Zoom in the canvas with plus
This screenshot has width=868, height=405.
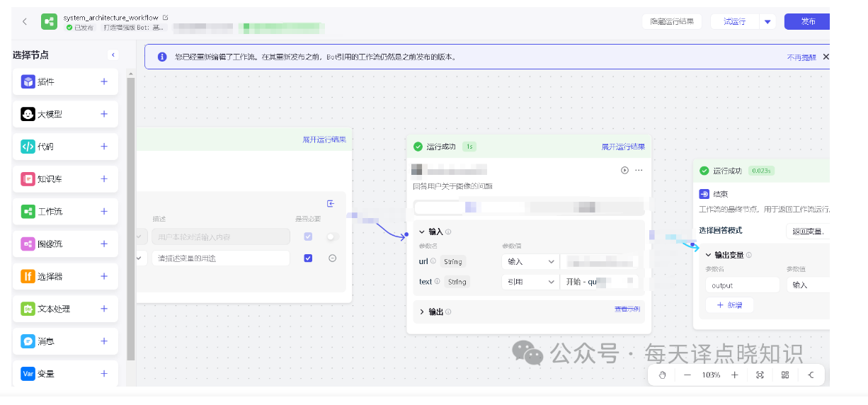(x=735, y=375)
